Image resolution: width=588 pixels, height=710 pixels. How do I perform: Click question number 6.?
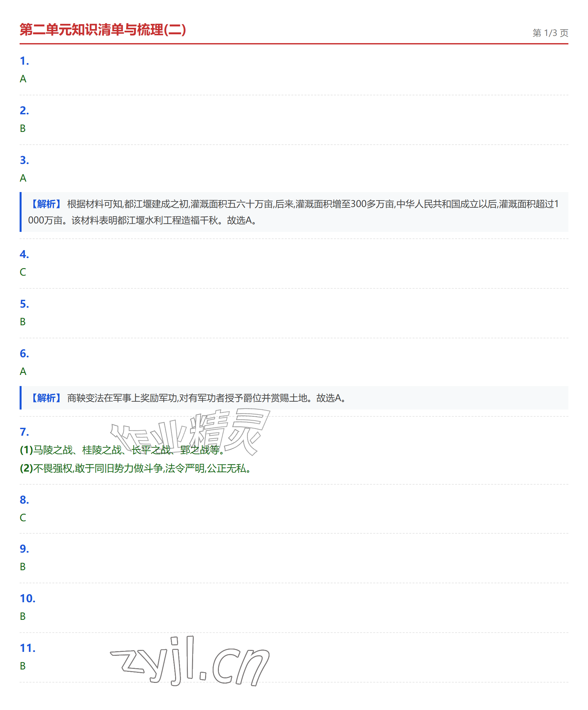pyautogui.click(x=24, y=354)
